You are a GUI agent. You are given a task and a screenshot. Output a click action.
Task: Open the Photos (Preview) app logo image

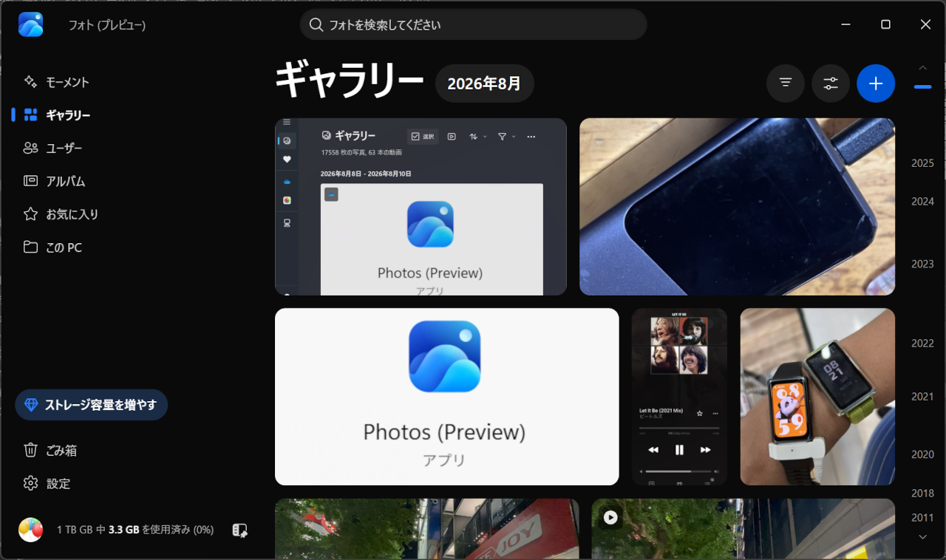(446, 397)
